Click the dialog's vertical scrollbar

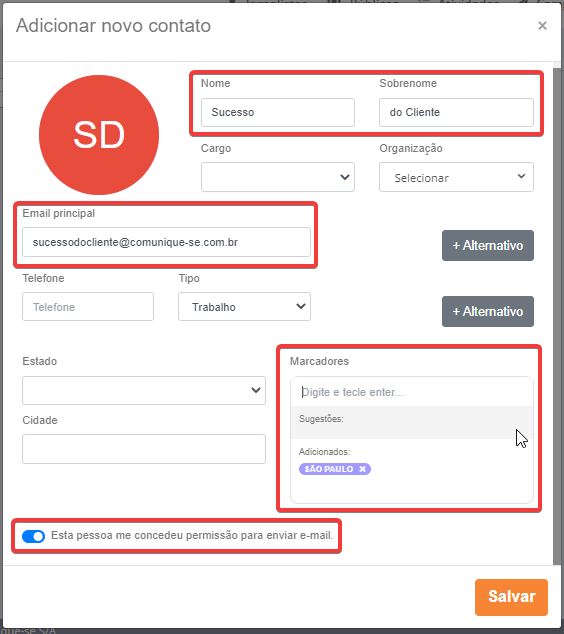[x=557, y=315]
